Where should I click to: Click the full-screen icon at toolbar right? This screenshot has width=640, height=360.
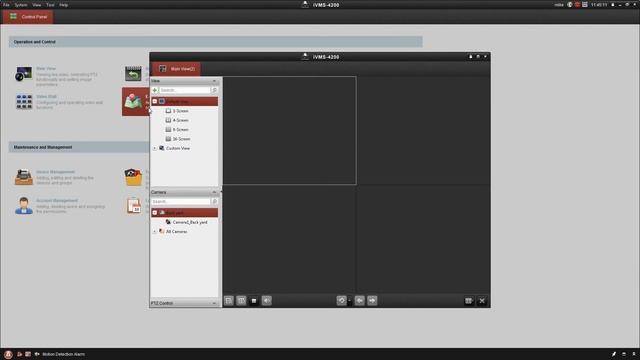(482, 301)
